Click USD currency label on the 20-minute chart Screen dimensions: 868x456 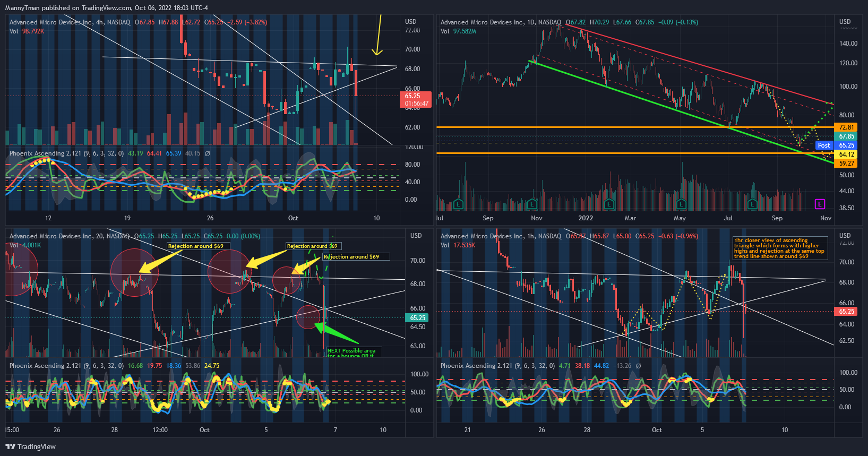click(416, 236)
